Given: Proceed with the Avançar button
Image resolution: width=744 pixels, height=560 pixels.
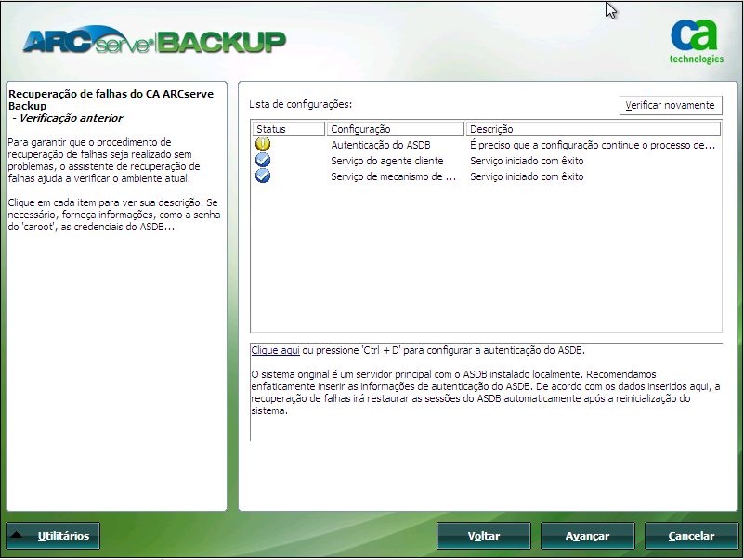Looking at the screenshot, I should coord(587,536).
